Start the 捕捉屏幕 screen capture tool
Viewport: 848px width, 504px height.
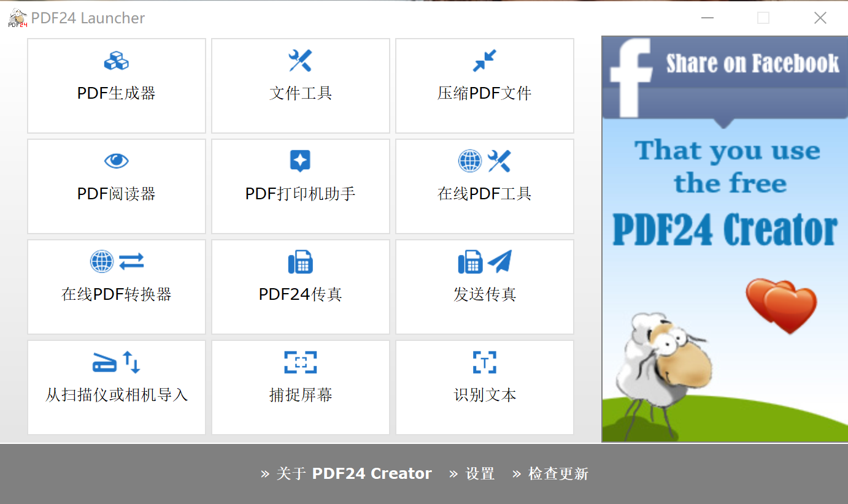(300, 388)
